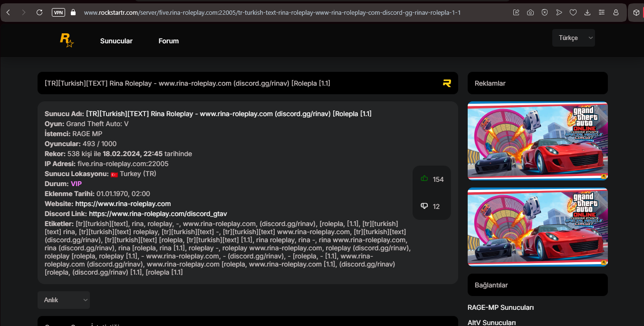Open the RAGE-MP Sunucuları link
The image size is (644, 326).
tap(500, 307)
